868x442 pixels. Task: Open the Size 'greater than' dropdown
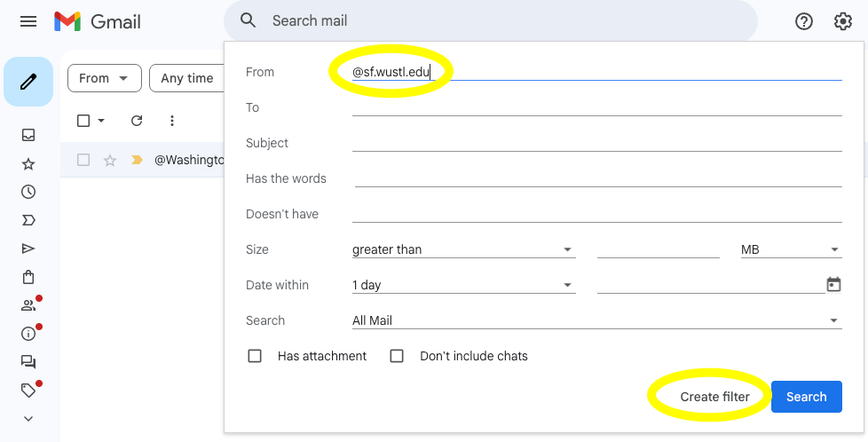click(463, 249)
